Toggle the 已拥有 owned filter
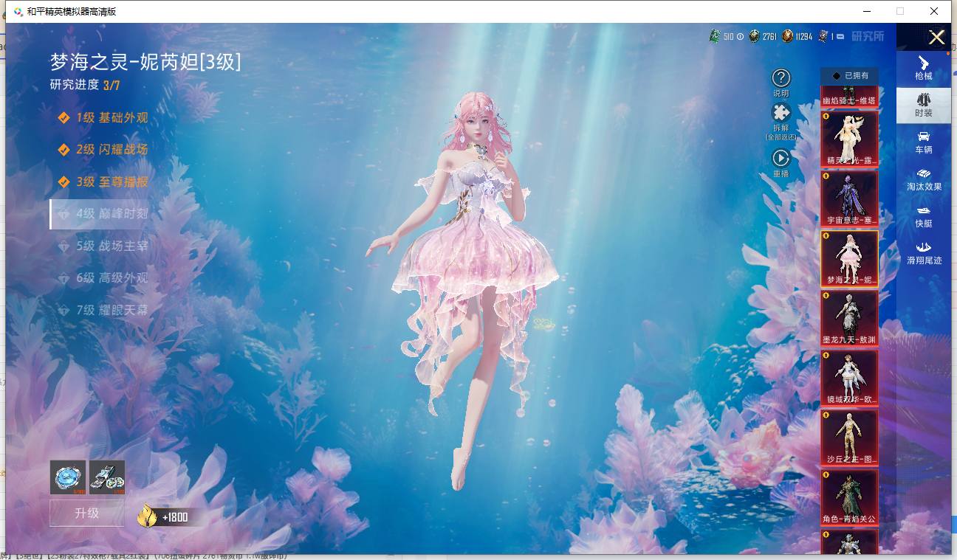Screen dimensions: 957x560 pyautogui.click(x=850, y=76)
